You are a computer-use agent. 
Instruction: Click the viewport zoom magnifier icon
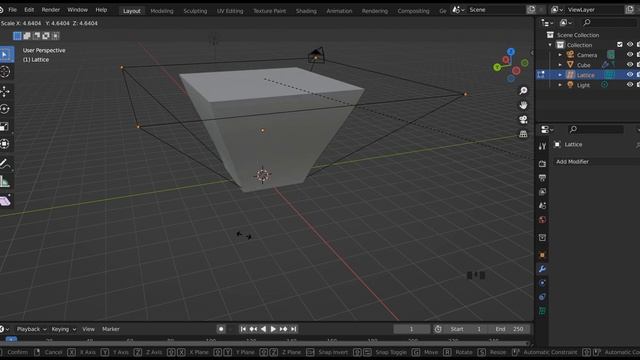[x=523, y=91]
